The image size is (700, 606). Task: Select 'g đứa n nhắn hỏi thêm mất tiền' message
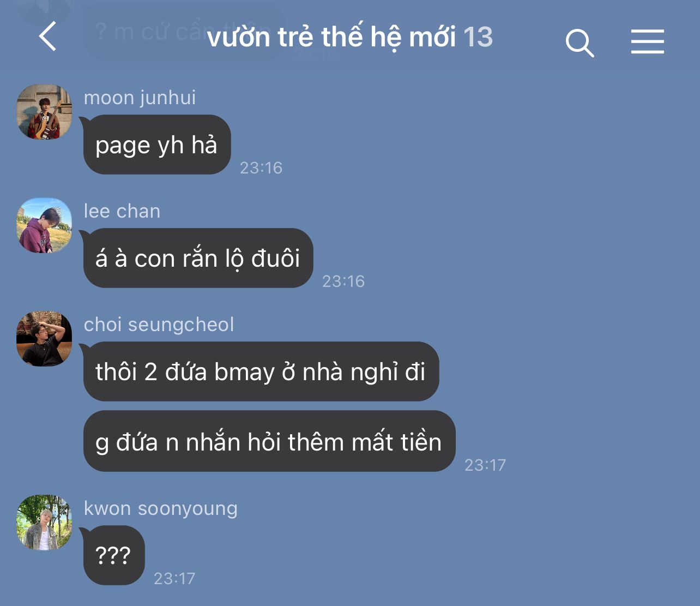(x=269, y=441)
